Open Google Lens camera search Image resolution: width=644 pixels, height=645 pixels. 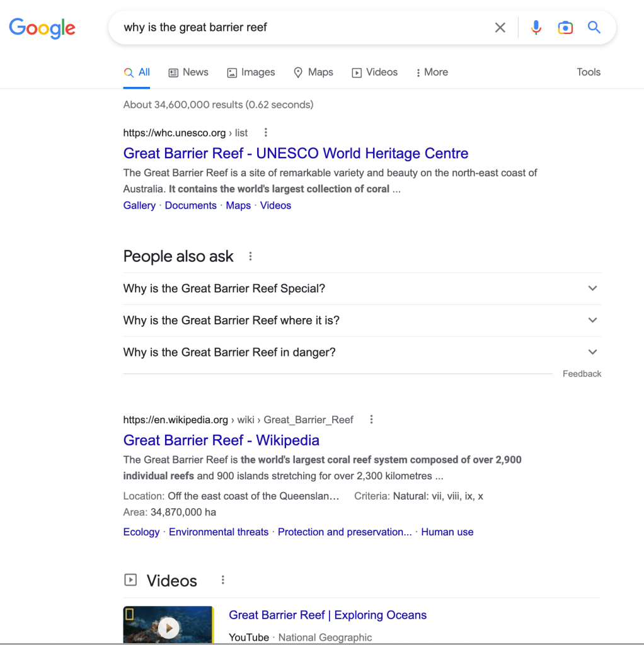(x=565, y=27)
